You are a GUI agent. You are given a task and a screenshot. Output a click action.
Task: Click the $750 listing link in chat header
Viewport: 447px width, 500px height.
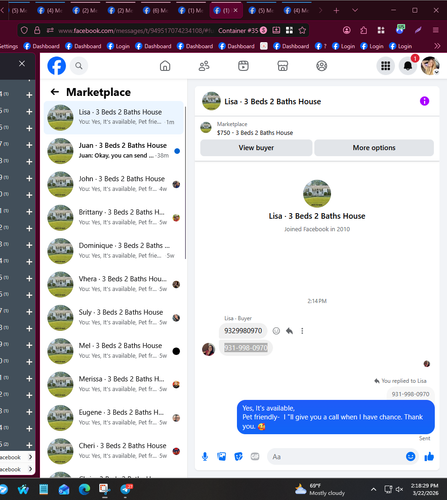pos(255,133)
